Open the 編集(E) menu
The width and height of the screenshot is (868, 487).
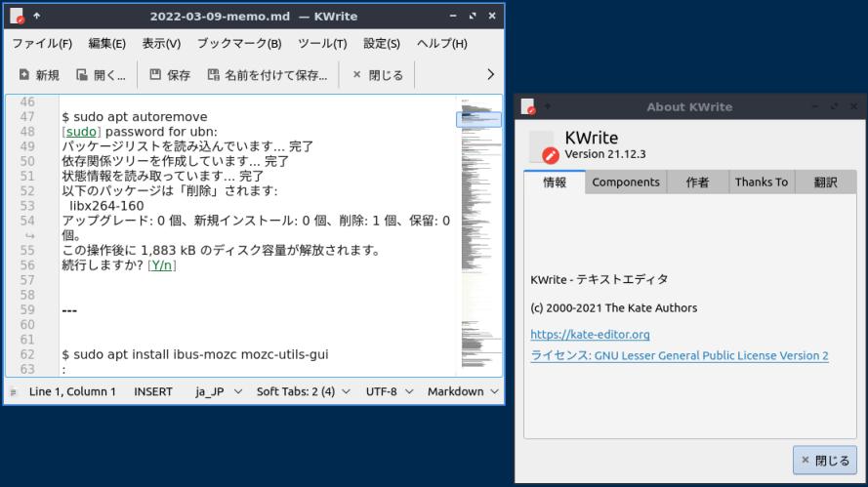106,43
